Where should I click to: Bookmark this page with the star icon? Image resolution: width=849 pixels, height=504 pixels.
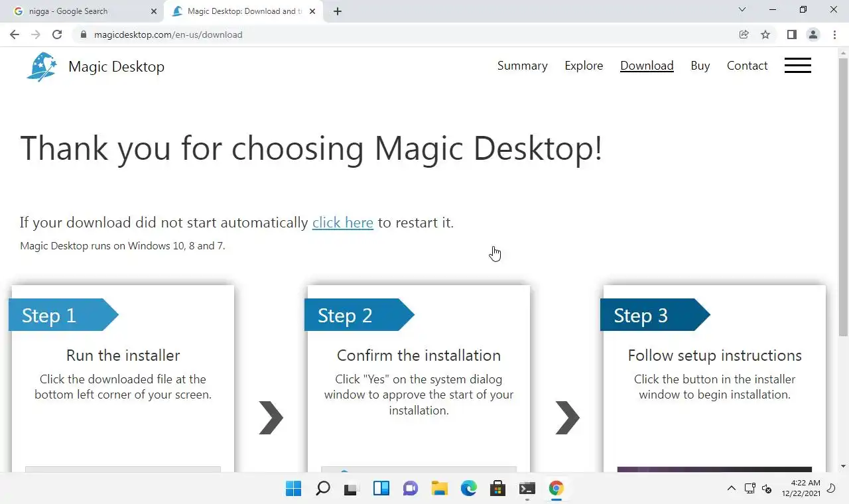tap(765, 34)
